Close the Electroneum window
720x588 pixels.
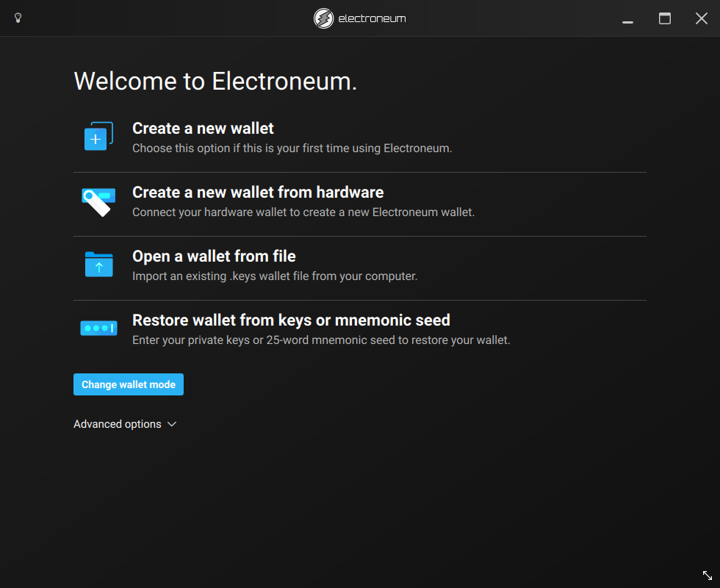(x=702, y=18)
